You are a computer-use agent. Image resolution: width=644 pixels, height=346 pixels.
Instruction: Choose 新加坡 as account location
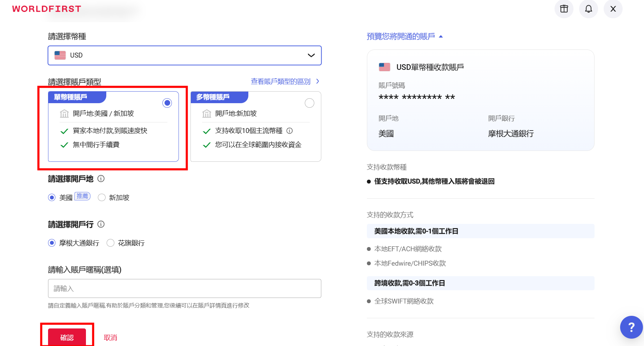click(102, 198)
